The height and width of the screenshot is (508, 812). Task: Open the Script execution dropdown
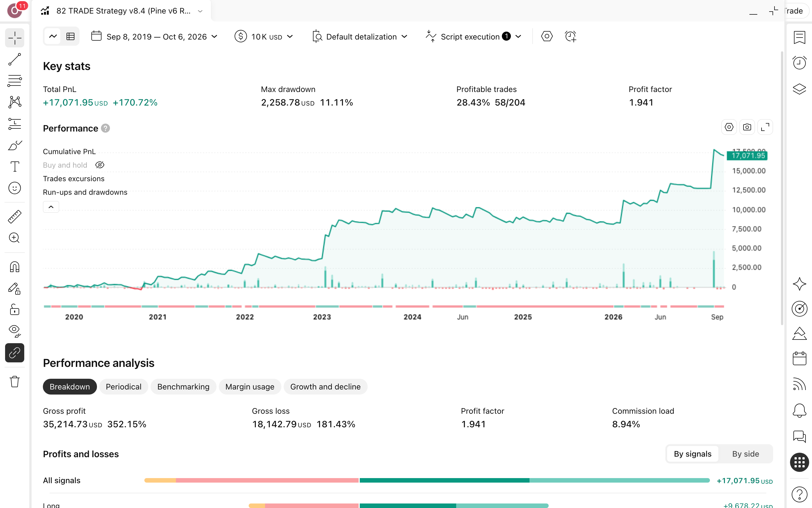(x=474, y=36)
